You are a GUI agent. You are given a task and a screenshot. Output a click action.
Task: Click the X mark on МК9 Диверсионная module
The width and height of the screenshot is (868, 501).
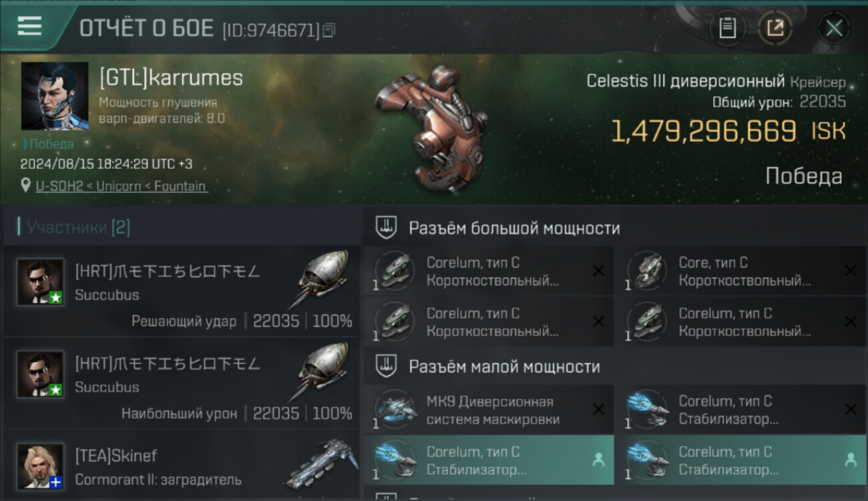click(x=598, y=409)
